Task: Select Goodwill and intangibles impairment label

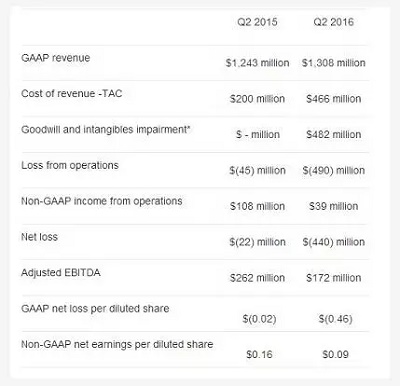Action: click(106, 130)
